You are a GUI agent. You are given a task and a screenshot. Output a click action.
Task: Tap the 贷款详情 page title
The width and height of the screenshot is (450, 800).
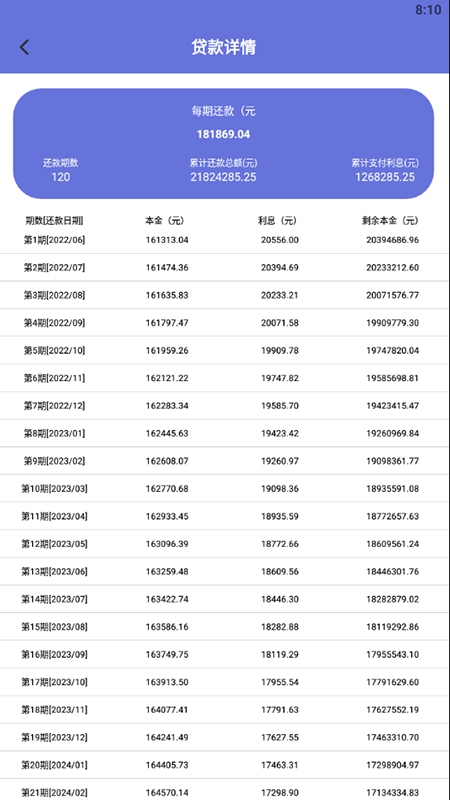tap(223, 47)
